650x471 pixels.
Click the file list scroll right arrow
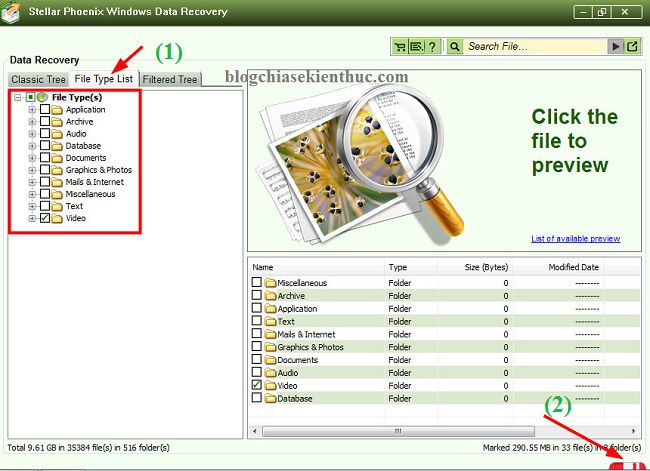pos(633,431)
